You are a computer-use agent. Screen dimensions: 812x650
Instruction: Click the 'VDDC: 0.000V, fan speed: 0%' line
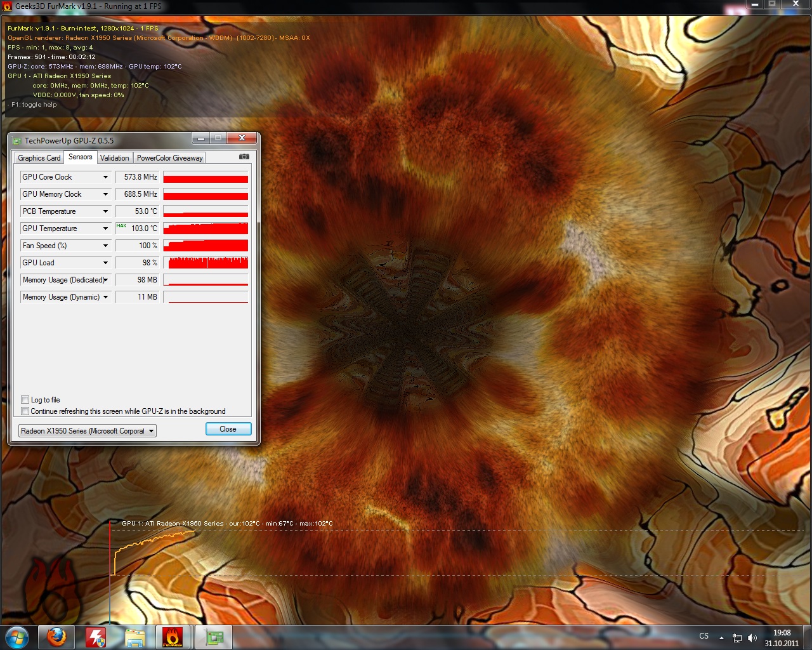(x=79, y=95)
